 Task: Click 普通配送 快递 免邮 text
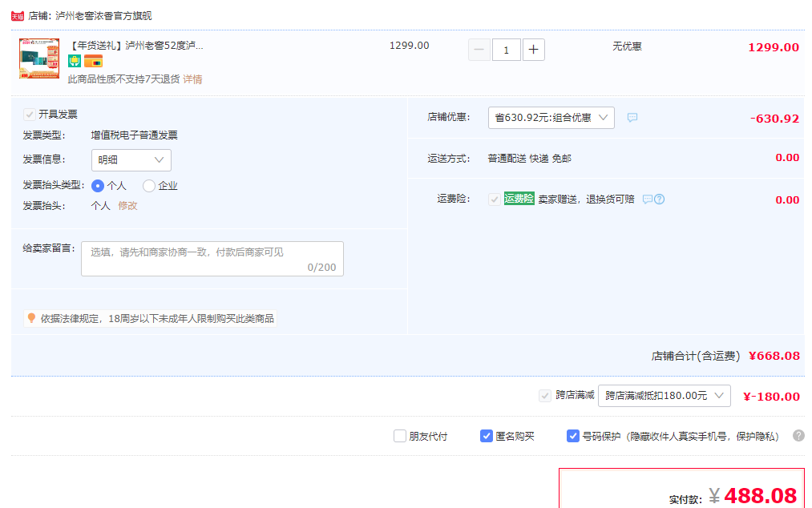[529, 159]
